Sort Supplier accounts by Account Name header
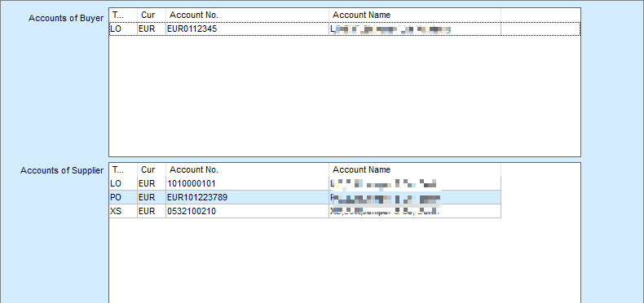 point(415,170)
